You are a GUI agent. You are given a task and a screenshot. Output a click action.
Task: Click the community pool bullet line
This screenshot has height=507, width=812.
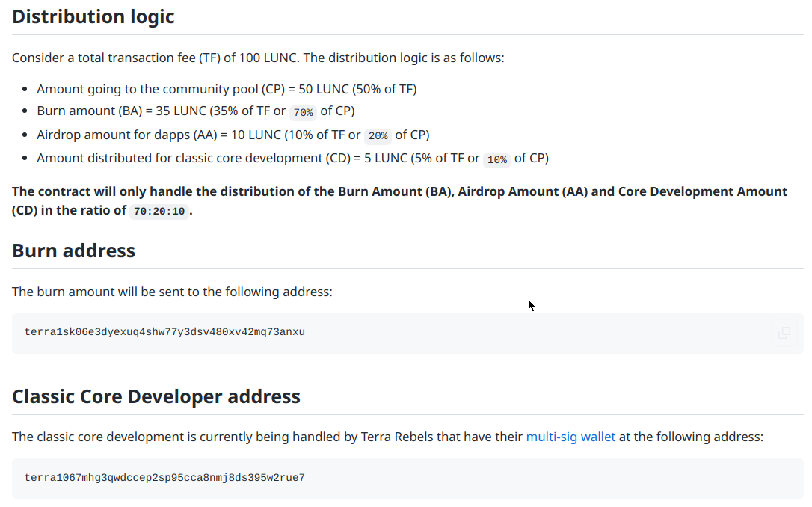[x=227, y=89]
